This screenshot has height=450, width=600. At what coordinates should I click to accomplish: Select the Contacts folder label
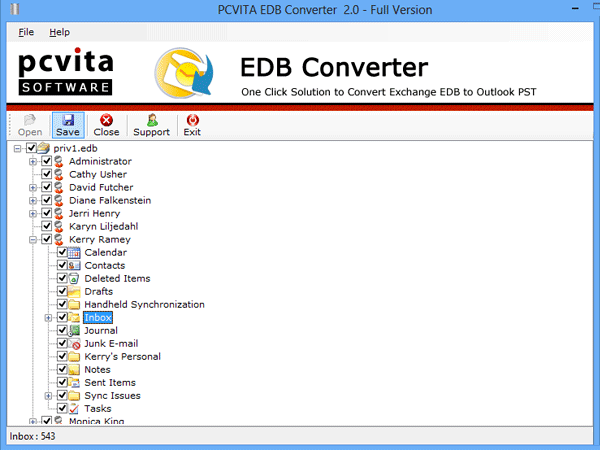(105, 265)
